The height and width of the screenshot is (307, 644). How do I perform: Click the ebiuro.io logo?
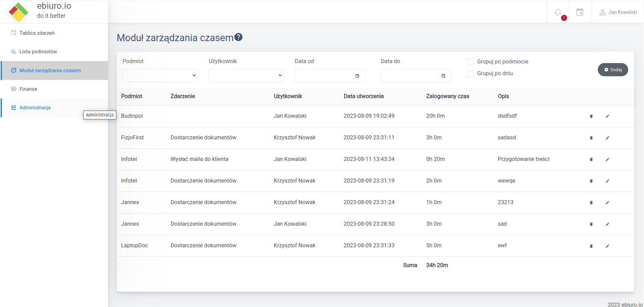19,11
